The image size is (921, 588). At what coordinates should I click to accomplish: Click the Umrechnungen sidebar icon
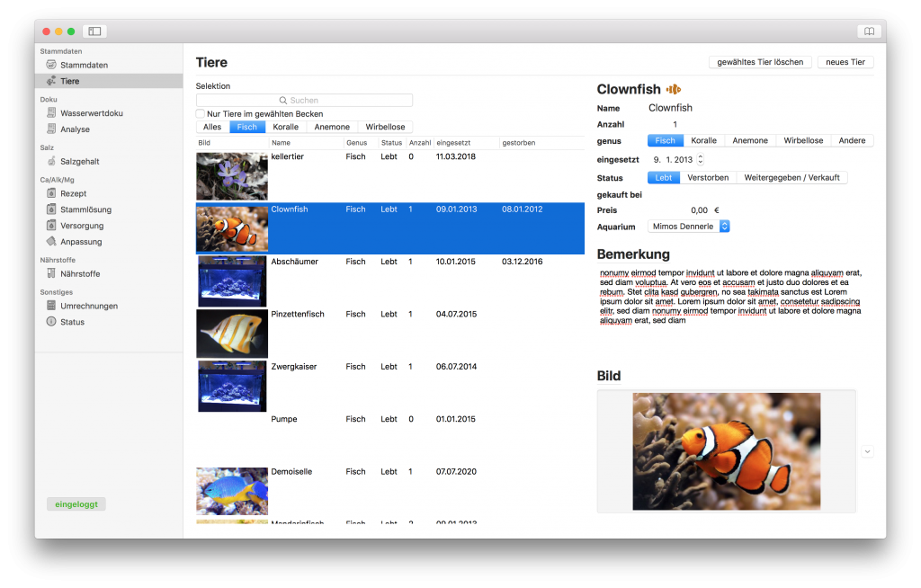point(51,306)
